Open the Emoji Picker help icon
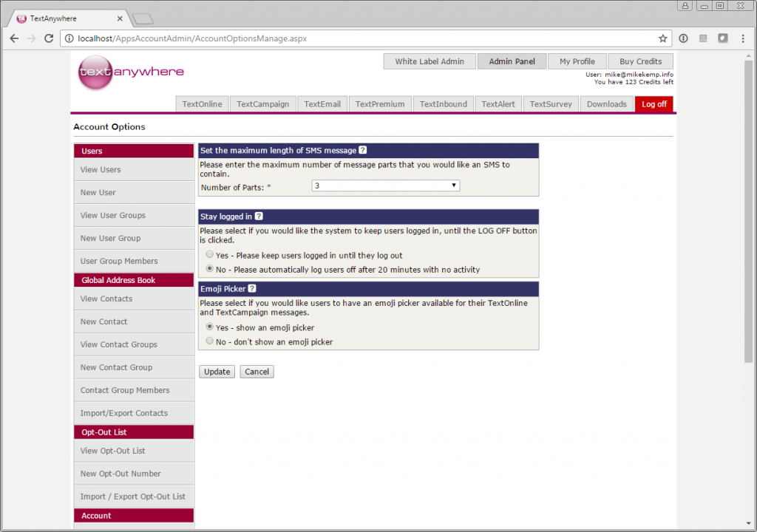Image resolution: width=757 pixels, height=532 pixels. (252, 289)
